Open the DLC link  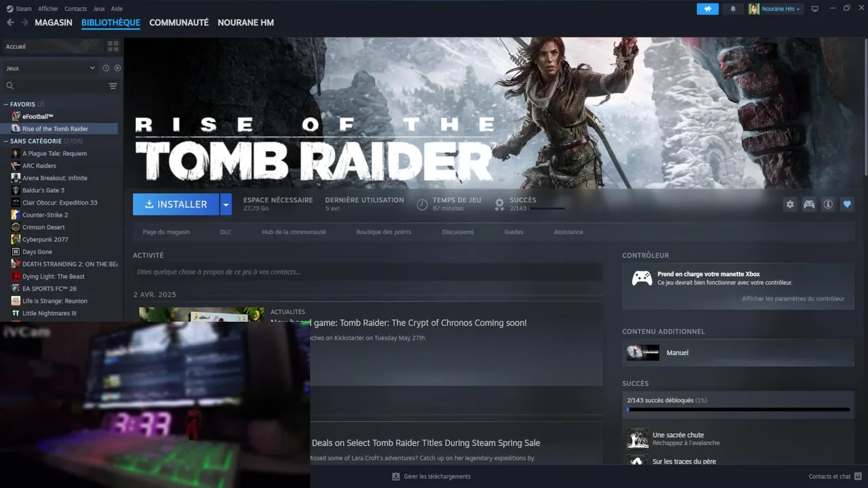pyautogui.click(x=226, y=232)
